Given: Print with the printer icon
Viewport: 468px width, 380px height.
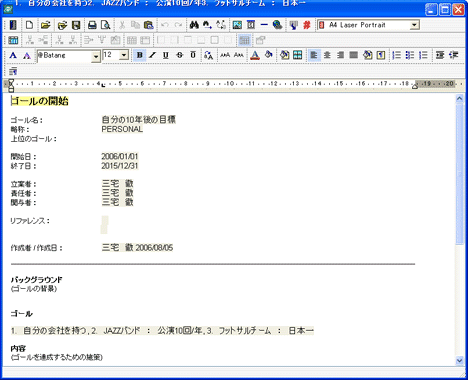Looking at the screenshot, I should click(92, 25).
